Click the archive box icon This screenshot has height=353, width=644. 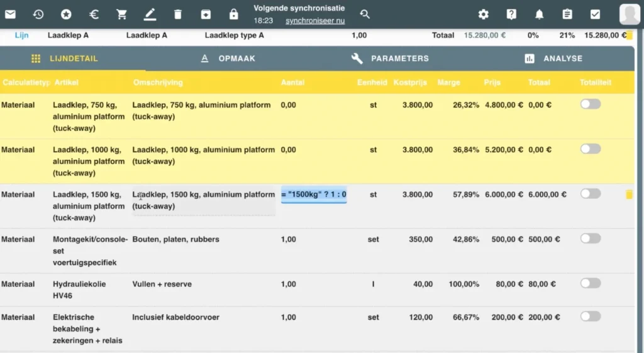206,14
